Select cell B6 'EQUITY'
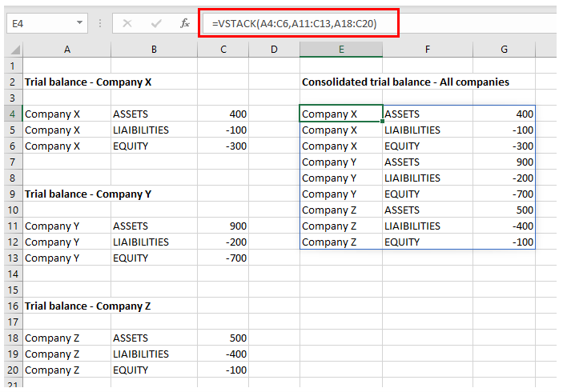The height and width of the screenshot is (392, 567). tap(154, 146)
